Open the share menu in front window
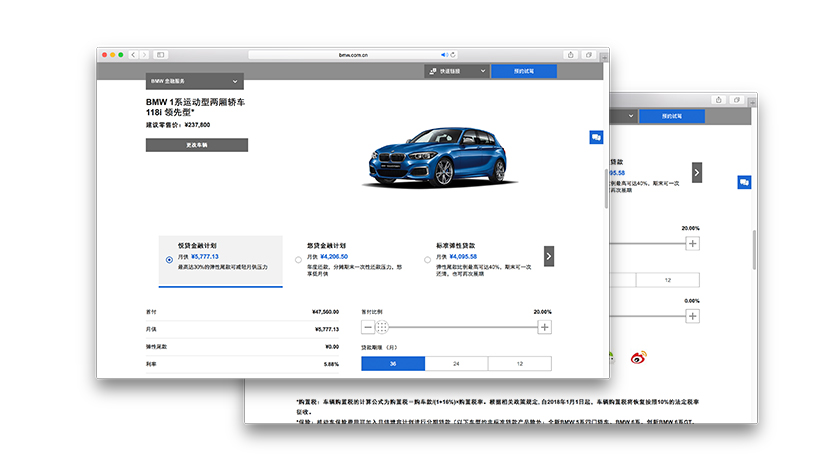 [x=571, y=55]
